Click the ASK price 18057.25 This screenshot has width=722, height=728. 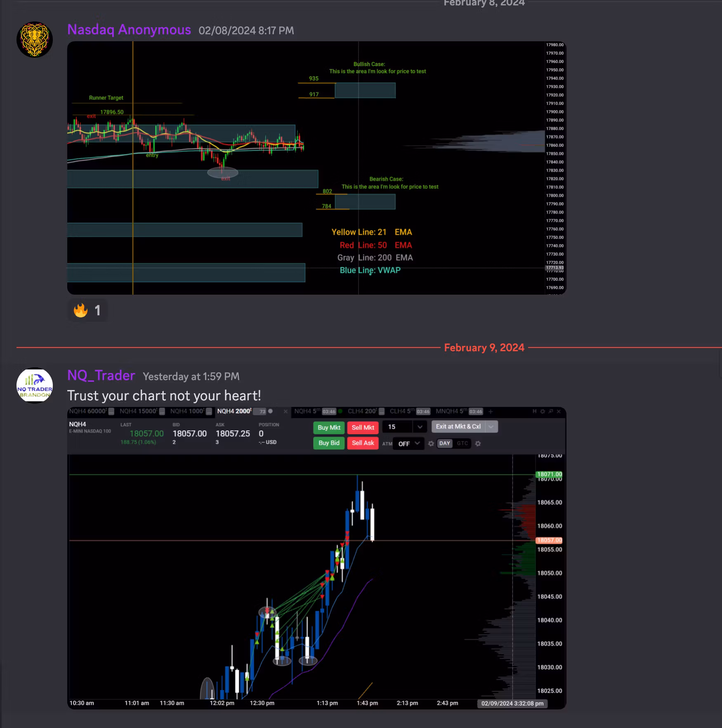[233, 433]
